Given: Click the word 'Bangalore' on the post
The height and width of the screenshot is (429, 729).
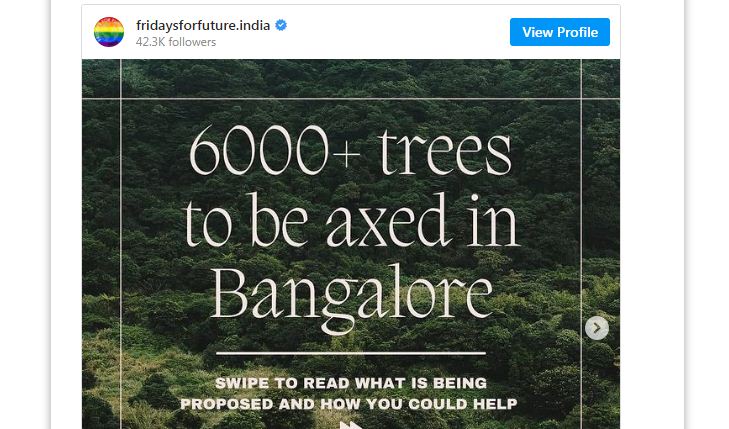Looking at the screenshot, I should tap(351, 297).
